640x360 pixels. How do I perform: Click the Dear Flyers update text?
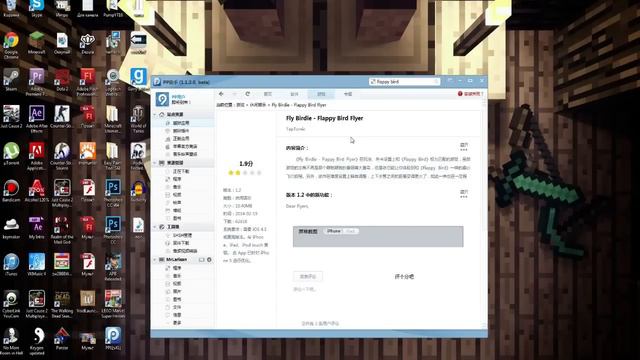coord(297,206)
